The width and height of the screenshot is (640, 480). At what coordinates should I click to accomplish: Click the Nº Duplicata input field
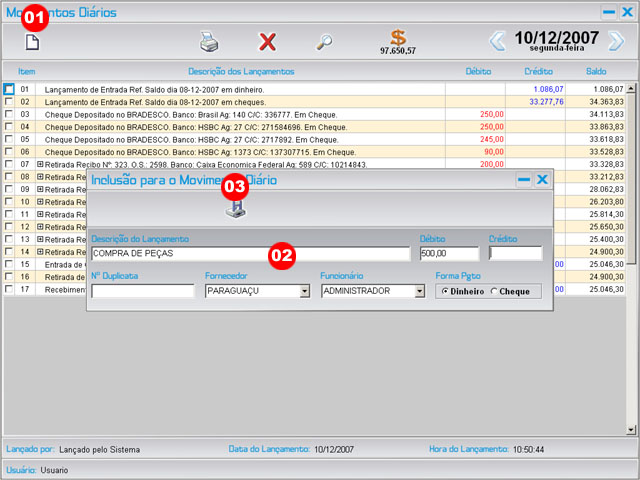(142, 291)
